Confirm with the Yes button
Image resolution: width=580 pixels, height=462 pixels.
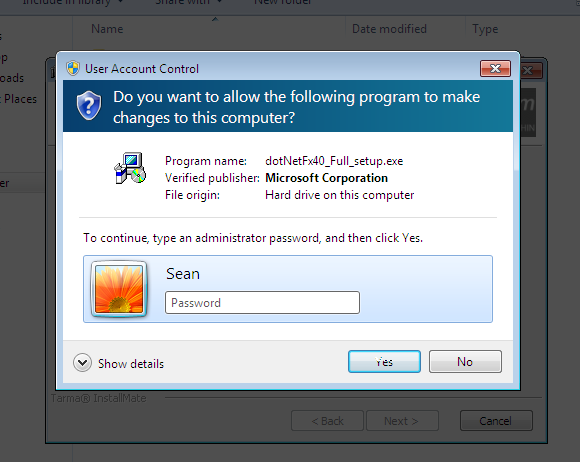(x=384, y=361)
